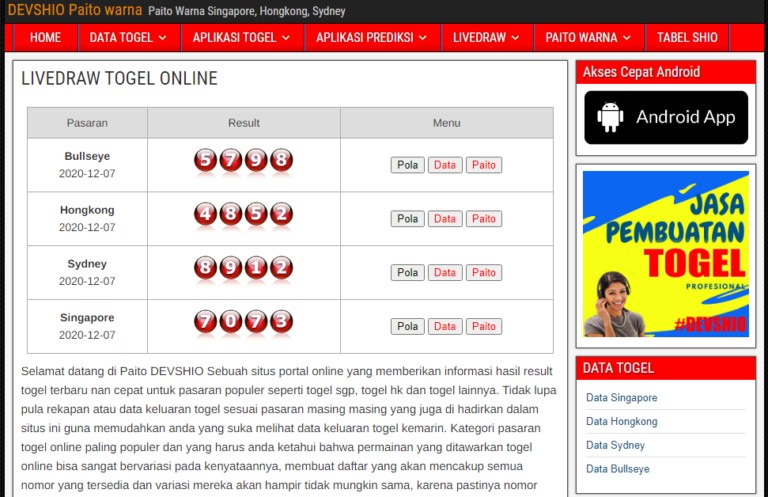
Task: Click ball 9 in Bullseye result
Action: click(256, 160)
